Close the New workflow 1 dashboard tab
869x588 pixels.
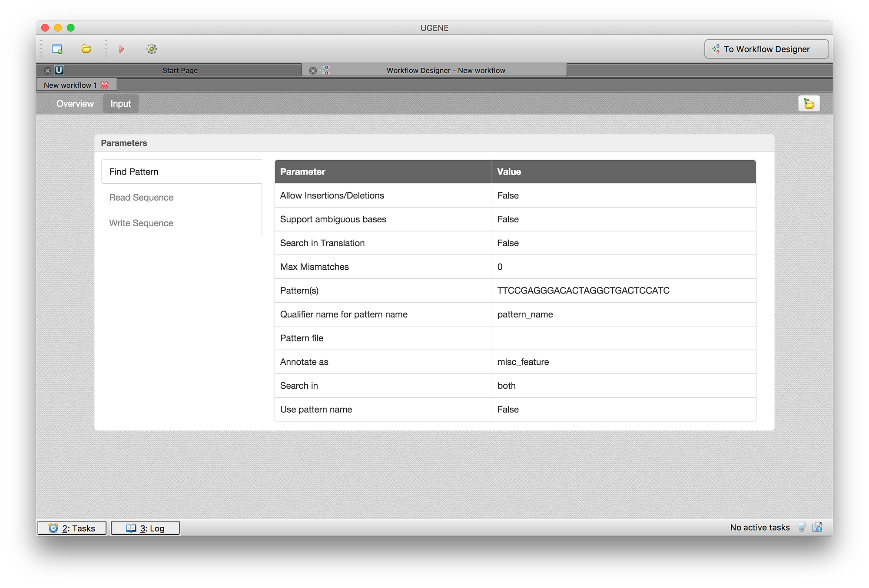pyautogui.click(x=105, y=85)
